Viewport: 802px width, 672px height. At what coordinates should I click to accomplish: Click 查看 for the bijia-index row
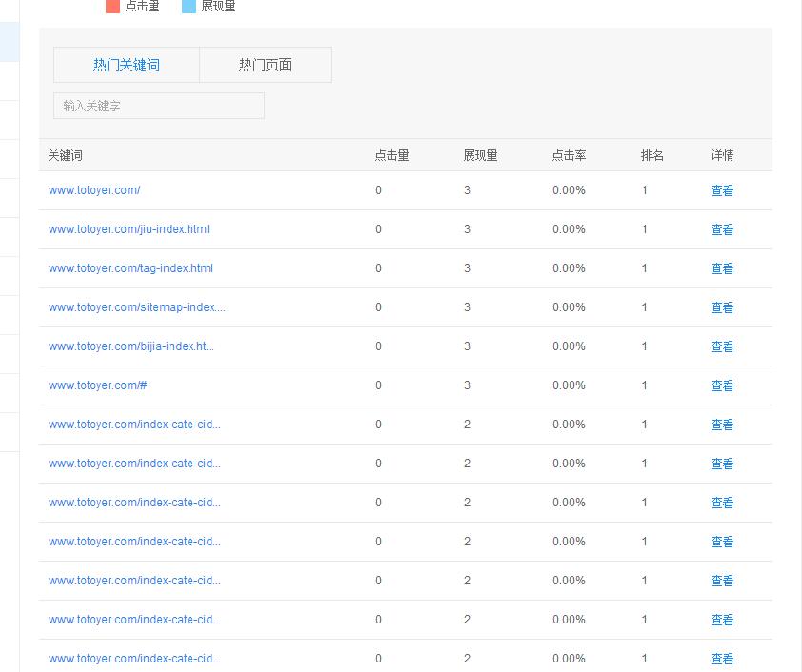click(x=722, y=346)
